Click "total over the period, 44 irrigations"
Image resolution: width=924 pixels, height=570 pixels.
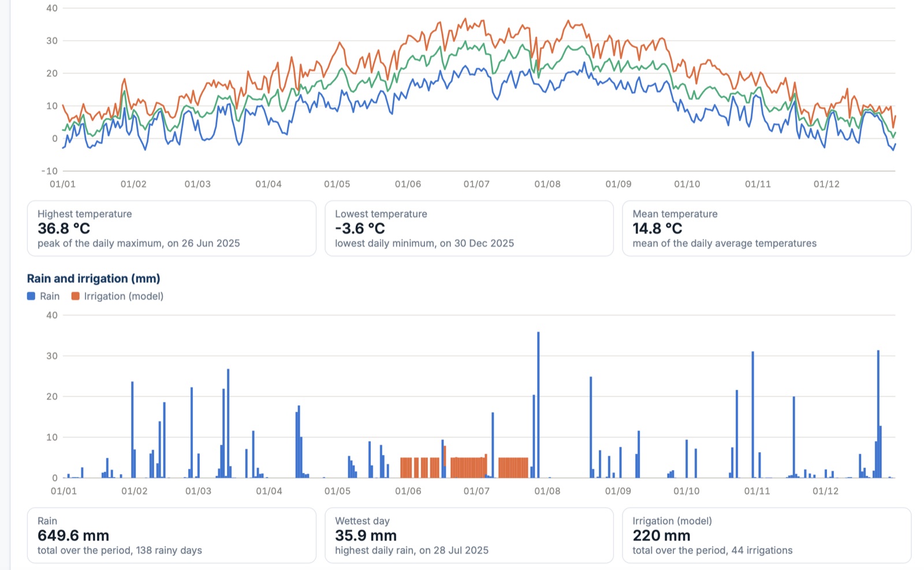(x=713, y=550)
